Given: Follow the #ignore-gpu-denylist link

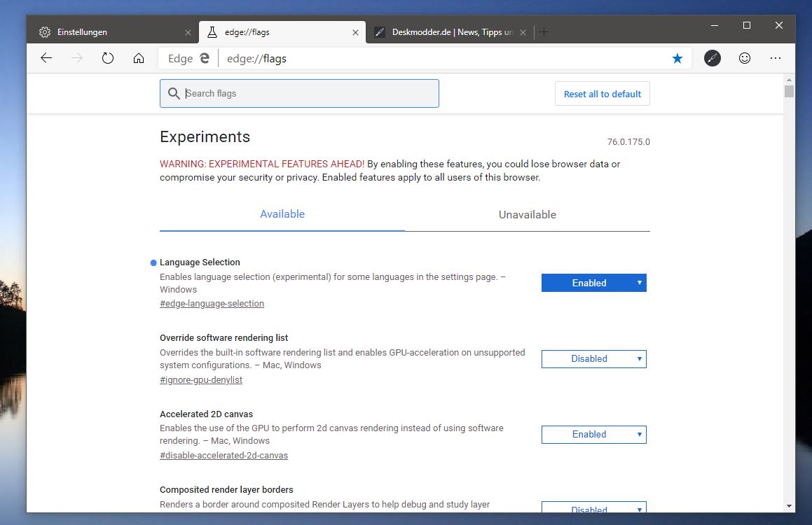Looking at the screenshot, I should tap(201, 379).
